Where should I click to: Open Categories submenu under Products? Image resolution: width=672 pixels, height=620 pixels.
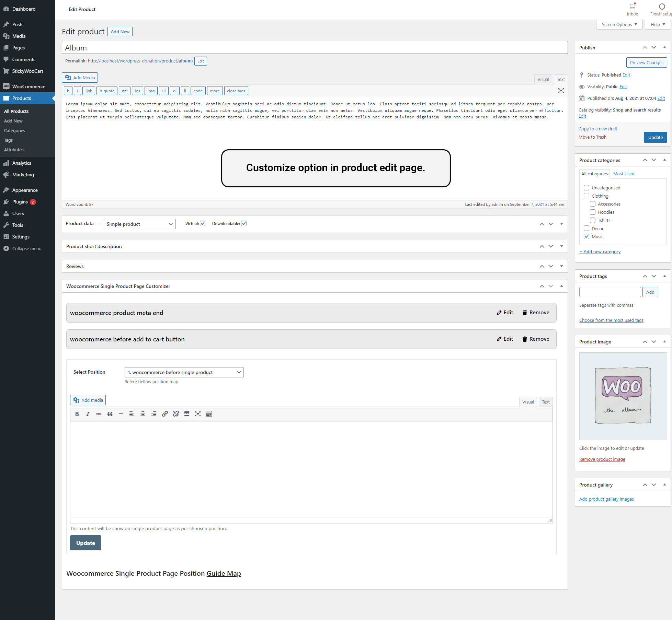[14, 130]
